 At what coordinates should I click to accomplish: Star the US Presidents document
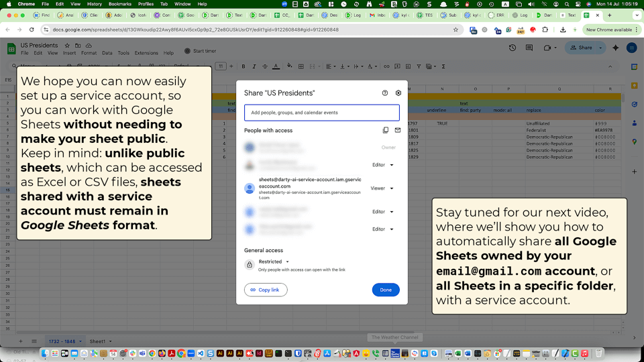[x=67, y=46]
